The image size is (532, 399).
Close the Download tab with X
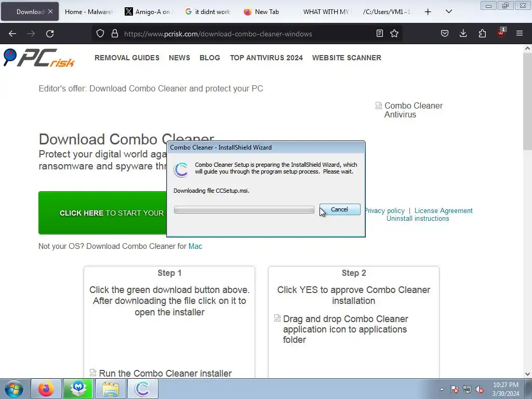coord(50,11)
